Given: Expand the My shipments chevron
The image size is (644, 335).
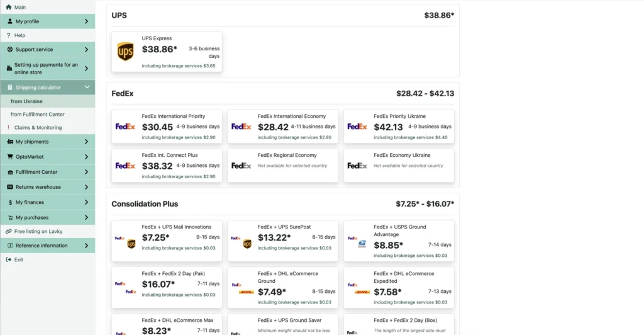Looking at the screenshot, I should click(x=86, y=142).
